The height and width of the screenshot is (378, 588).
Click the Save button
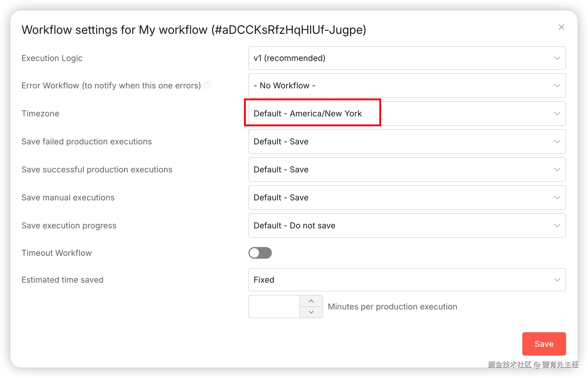(544, 344)
